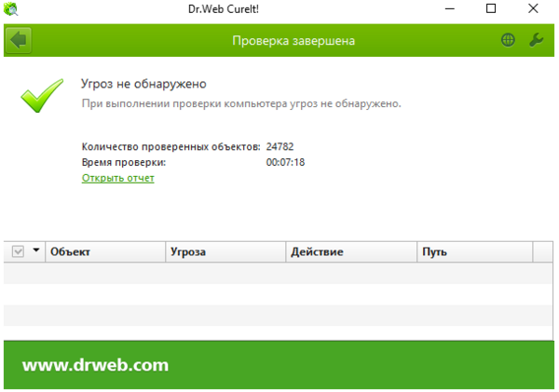The height and width of the screenshot is (392, 559).
Task: Minimize the Dr.Web CureIt! window
Action: click(450, 8)
